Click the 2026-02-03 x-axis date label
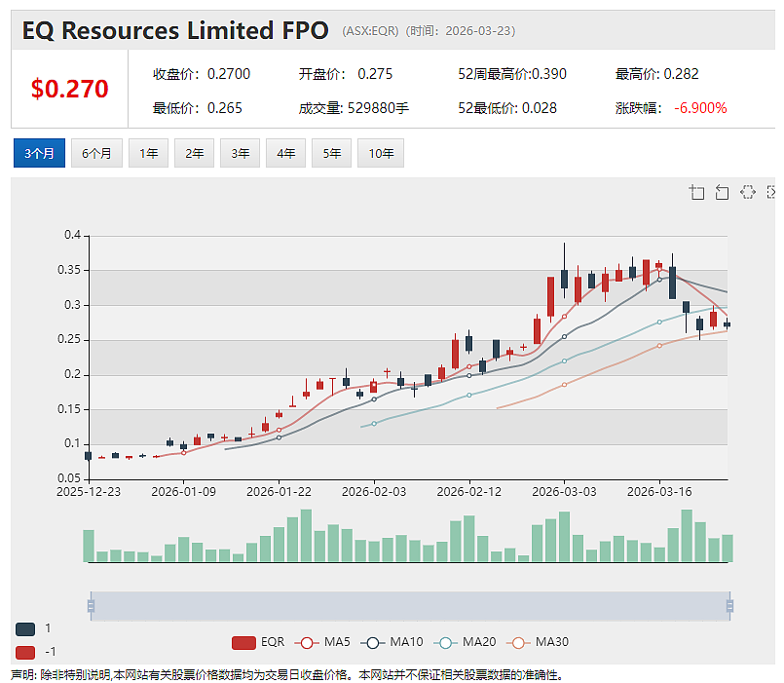The image size is (784, 683). pos(374,492)
